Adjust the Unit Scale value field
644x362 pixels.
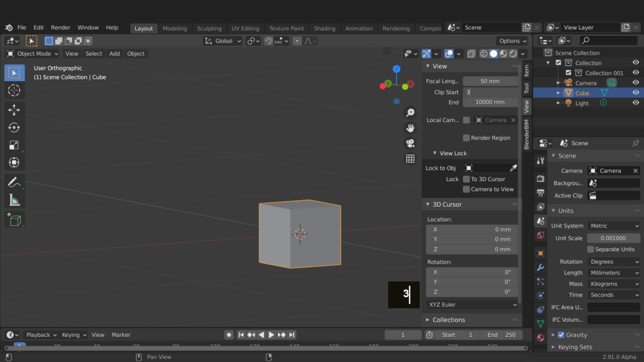(613, 238)
